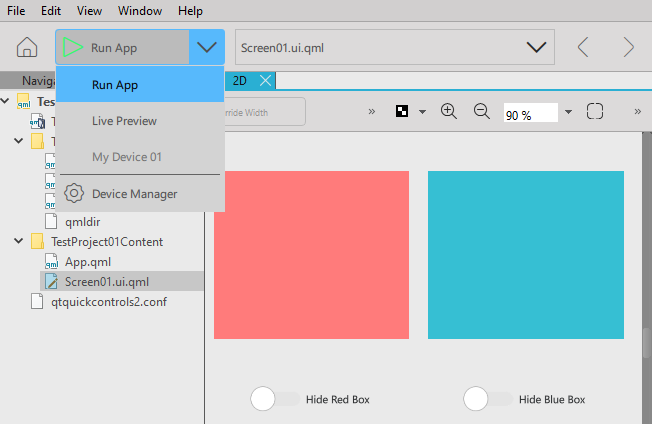Image resolution: width=652 pixels, height=424 pixels.
Task: Click the 90 % zoom field
Action: (530, 113)
